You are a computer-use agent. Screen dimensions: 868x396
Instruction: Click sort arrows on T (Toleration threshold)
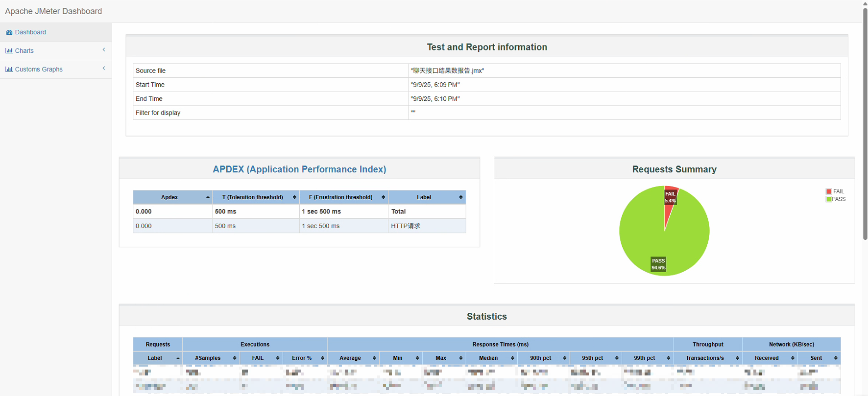pos(294,197)
